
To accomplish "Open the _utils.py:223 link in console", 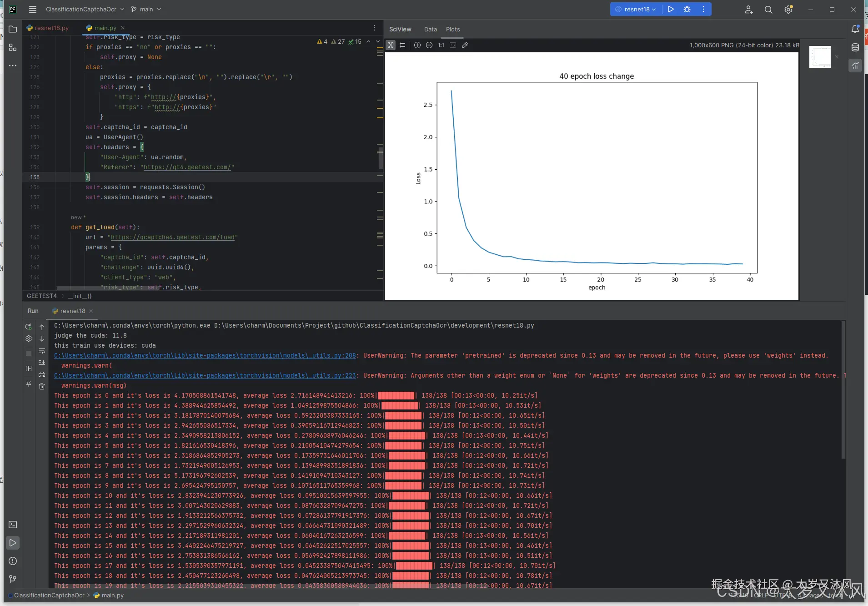I will click(205, 376).
